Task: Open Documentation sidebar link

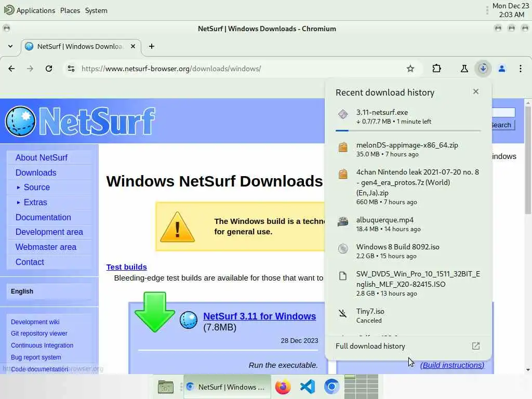Action: pos(43,218)
